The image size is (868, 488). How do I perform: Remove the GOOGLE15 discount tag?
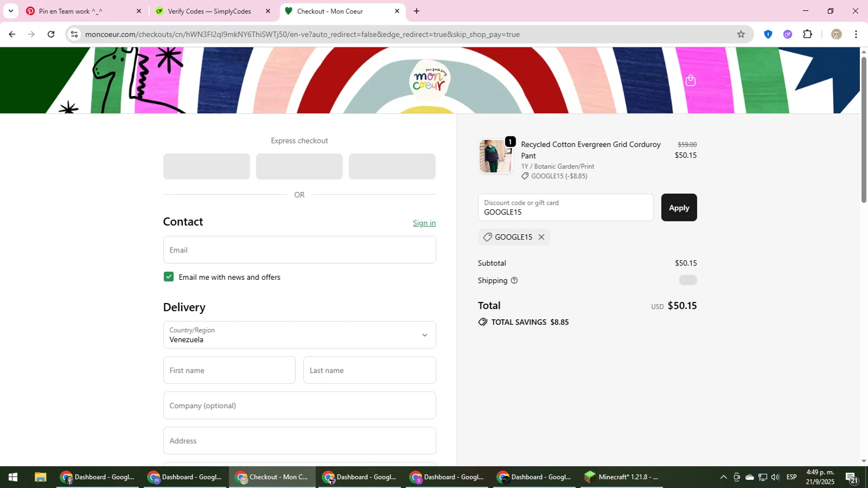(541, 237)
